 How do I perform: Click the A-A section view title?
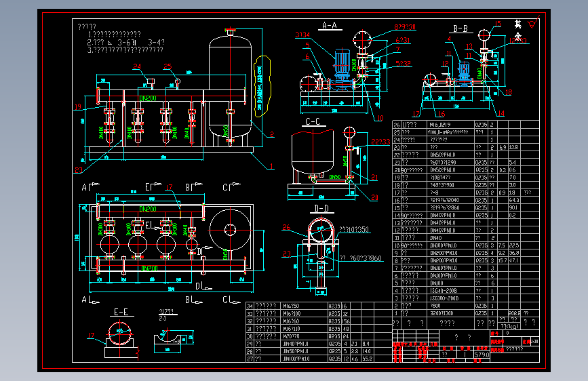(330, 26)
